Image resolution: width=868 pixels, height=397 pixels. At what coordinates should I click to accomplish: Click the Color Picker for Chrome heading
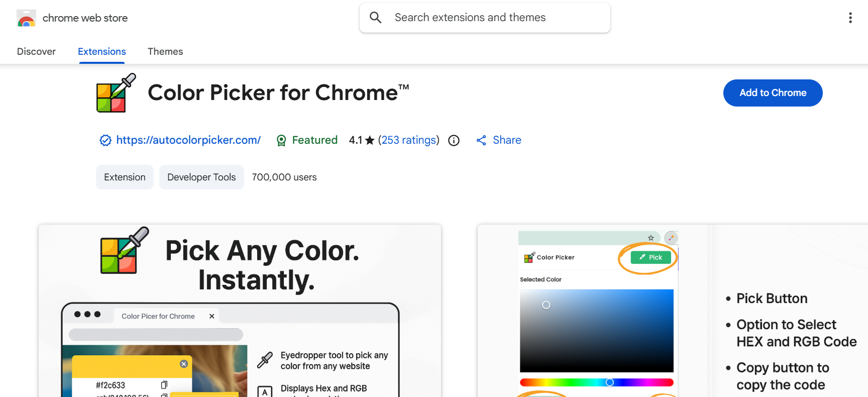(278, 93)
